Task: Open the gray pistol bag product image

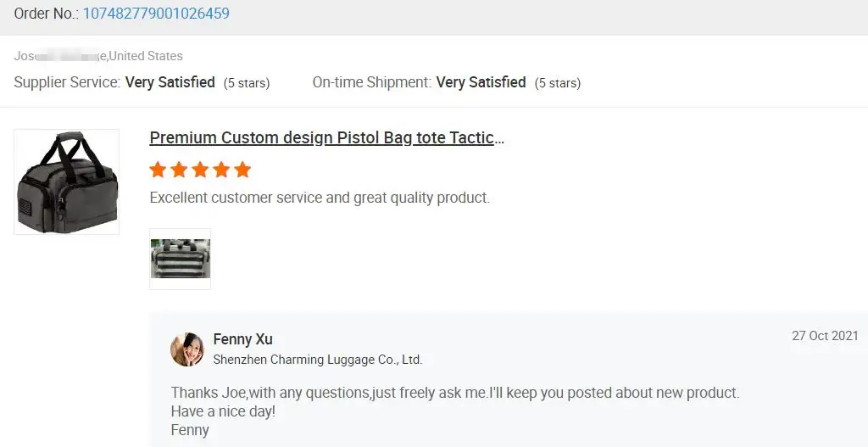Action: pos(67,182)
